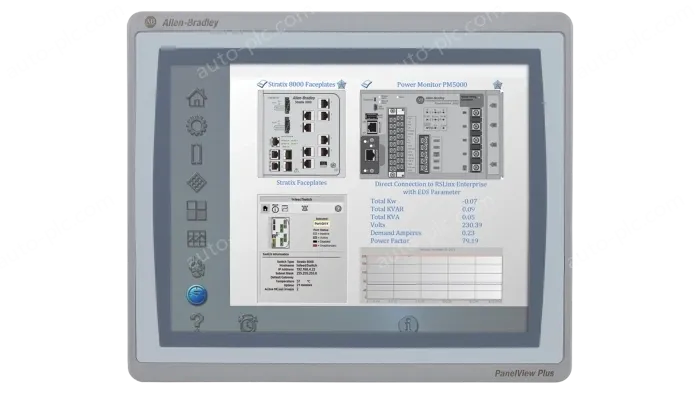Select the Volts value 230.39
700x394 pixels.
point(472,225)
